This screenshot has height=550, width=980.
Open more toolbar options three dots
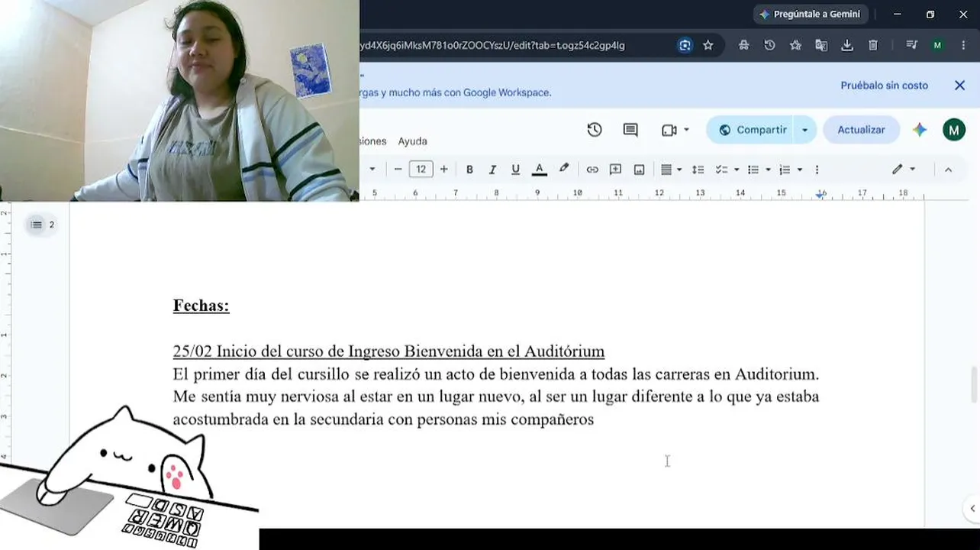tap(817, 170)
